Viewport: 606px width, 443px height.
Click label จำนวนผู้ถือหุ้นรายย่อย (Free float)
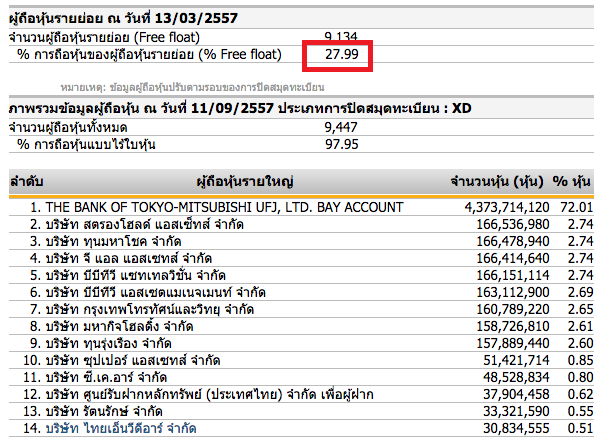pos(104,37)
